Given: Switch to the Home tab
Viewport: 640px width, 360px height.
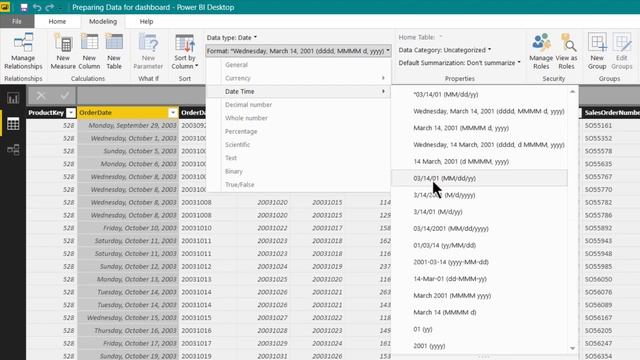Looking at the screenshot, I should (57, 21).
